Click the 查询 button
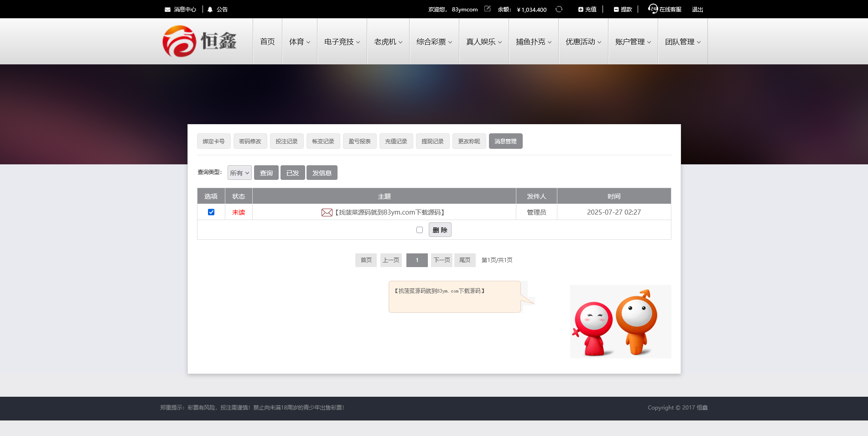 click(x=266, y=173)
